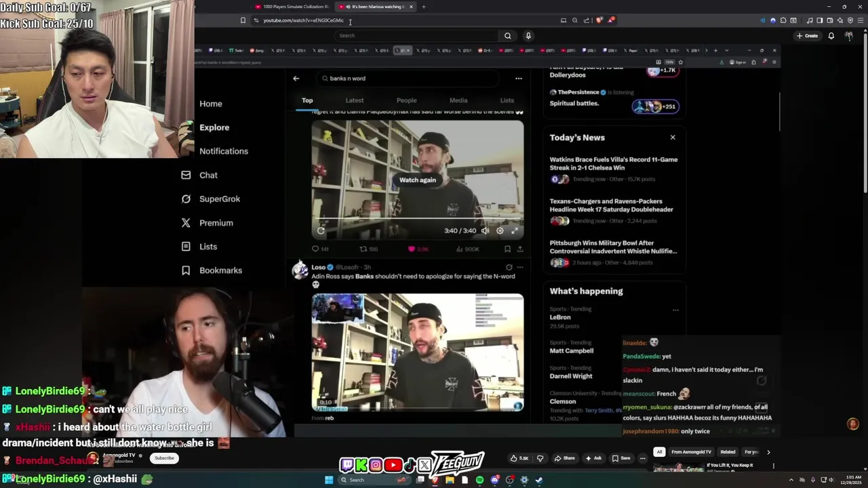Replay the tweet video with circular arrow
Screen dimensions: 868x488
(x=321, y=230)
